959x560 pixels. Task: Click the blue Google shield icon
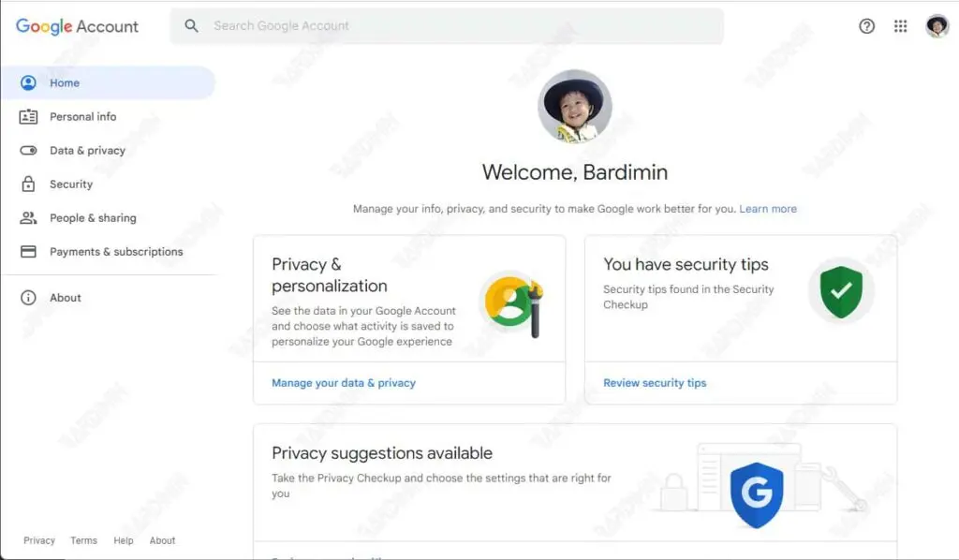[x=757, y=495]
